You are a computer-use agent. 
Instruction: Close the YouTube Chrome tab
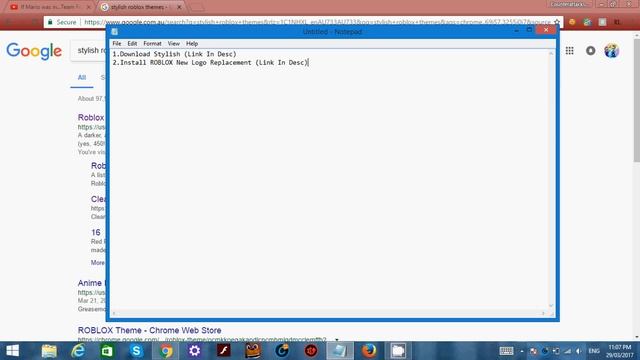click(x=89, y=7)
